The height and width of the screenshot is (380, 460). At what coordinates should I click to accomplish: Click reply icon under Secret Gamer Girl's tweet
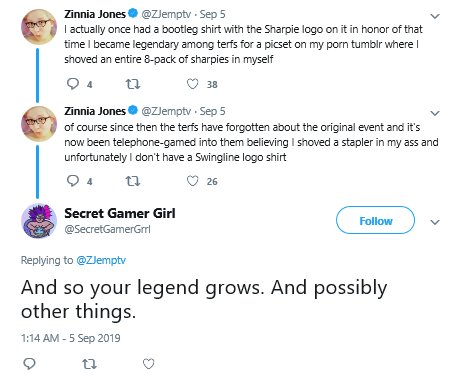pos(29,364)
